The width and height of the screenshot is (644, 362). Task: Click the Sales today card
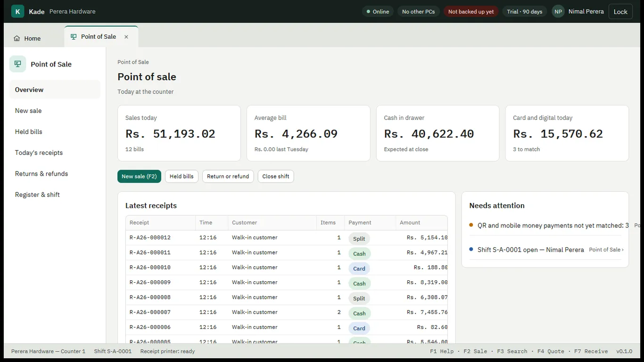coord(179,133)
